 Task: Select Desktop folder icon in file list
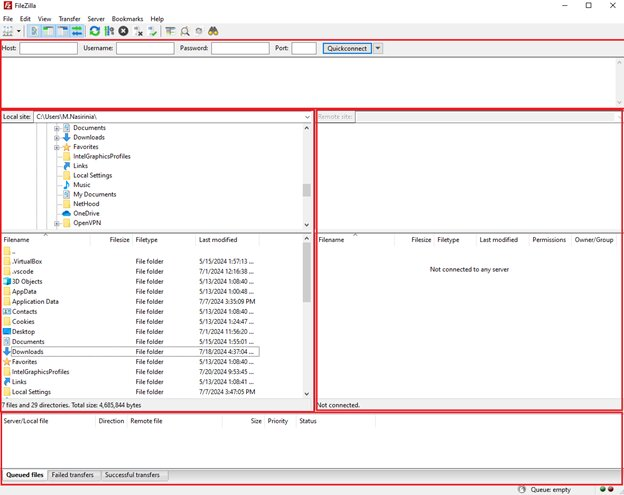pyautogui.click(x=7, y=331)
